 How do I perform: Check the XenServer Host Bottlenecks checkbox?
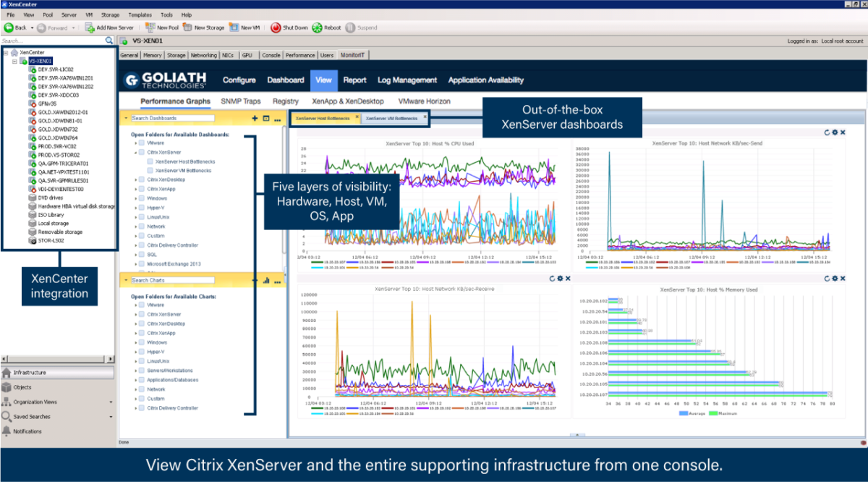[150, 161]
